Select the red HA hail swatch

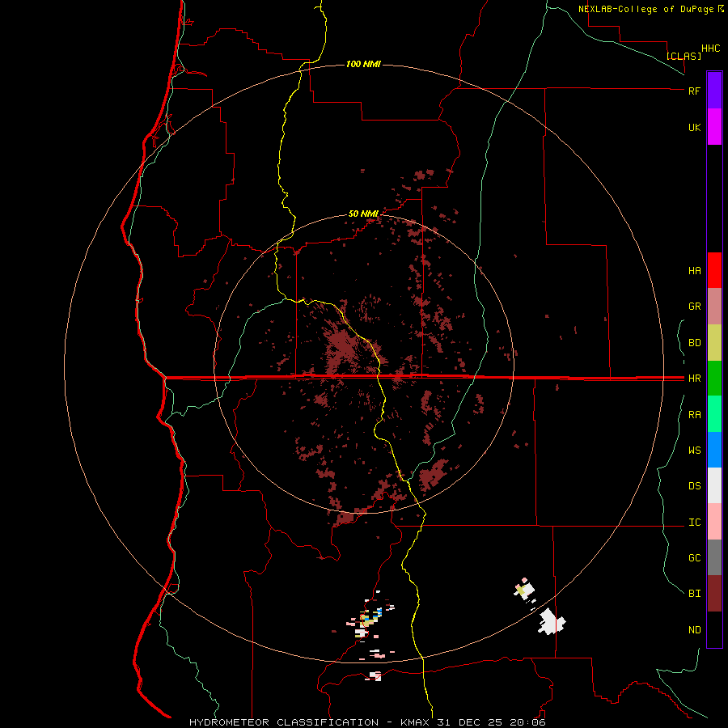pos(714,270)
